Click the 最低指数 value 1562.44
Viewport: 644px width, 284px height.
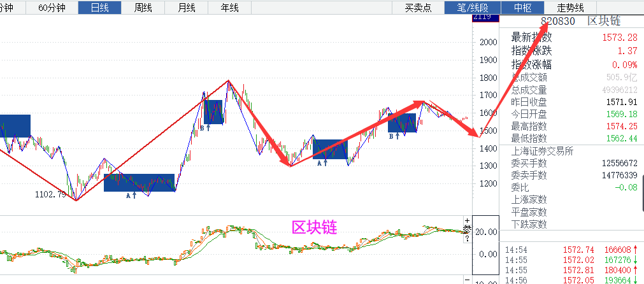[622, 138]
